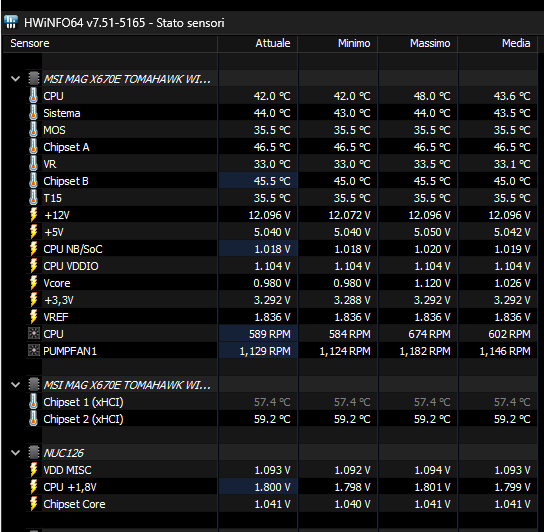Click the 1,182 RPM maximum PUMPFAN1 value

[x=425, y=351]
